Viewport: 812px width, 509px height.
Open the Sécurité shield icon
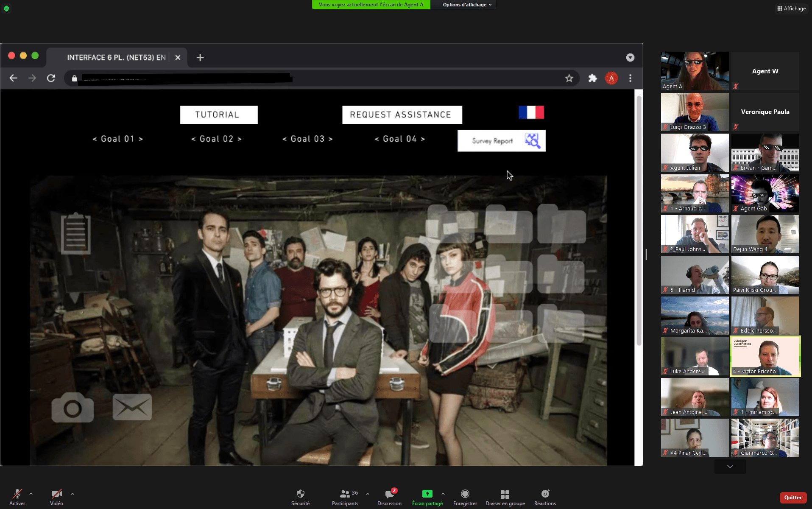pyautogui.click(x=300, y=497)
